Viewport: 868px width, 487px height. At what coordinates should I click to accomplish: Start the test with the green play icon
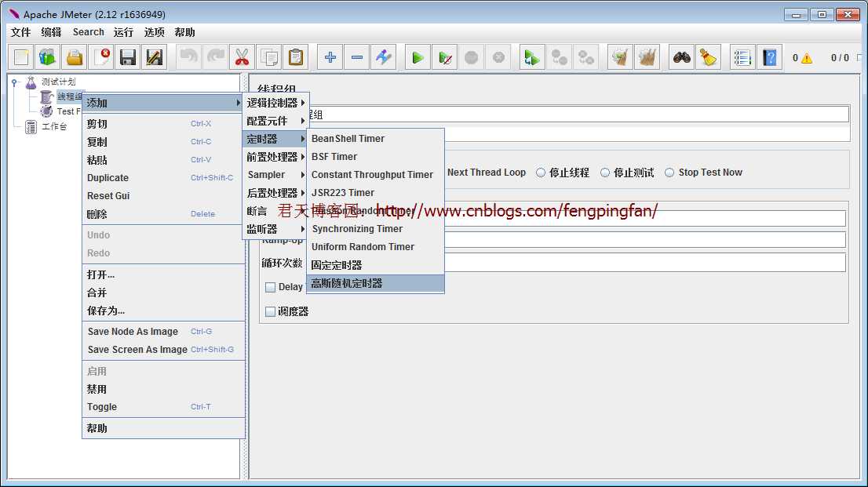pos(418,57)
